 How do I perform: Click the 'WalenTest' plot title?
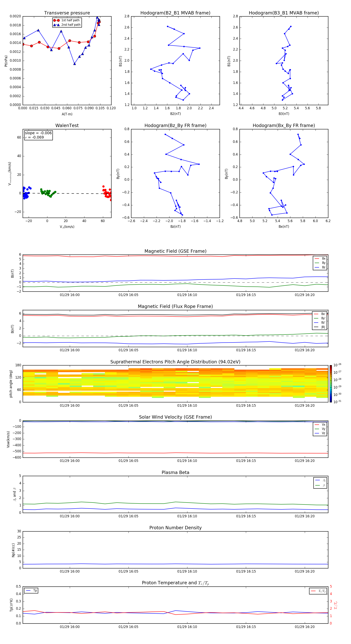(67, 125)
